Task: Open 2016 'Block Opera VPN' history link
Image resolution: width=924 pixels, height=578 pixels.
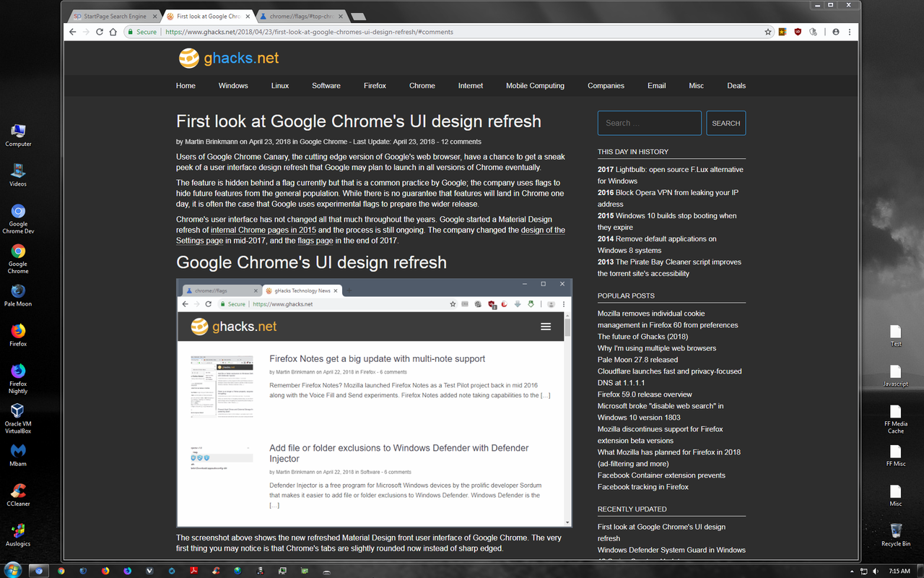Action: point(668,198)
